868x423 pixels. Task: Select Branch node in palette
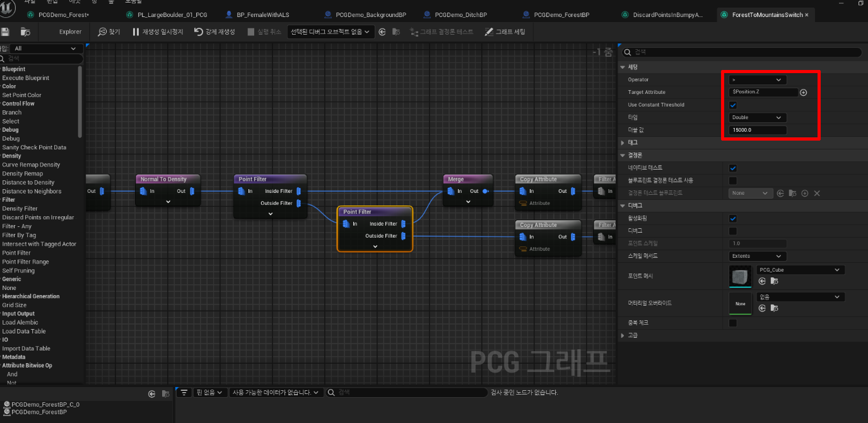coord(12,112)
